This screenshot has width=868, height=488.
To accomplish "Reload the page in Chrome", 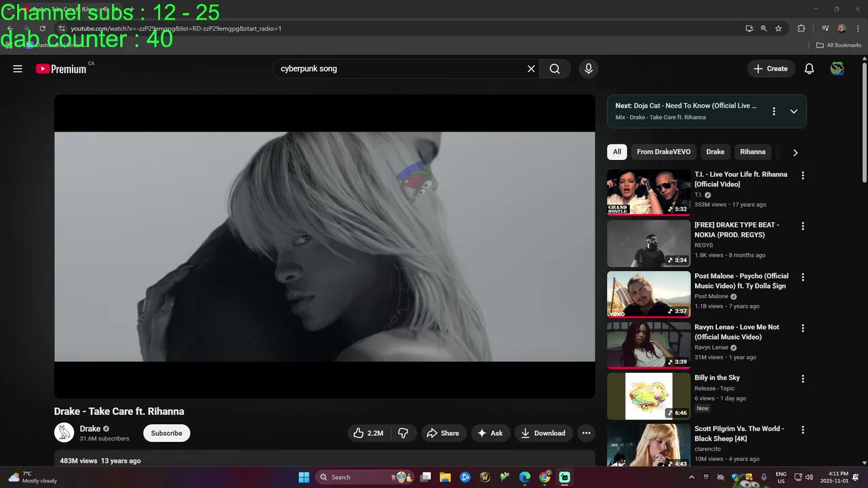I will coord(42,28).
